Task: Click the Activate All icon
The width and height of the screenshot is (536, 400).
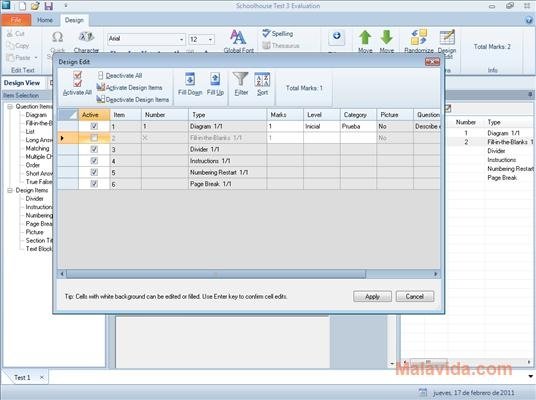Action: (78, 79)
